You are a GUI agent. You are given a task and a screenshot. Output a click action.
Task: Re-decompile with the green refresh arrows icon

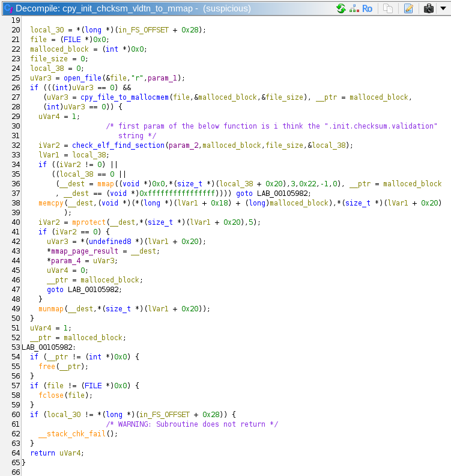pyautogui.click(x=341, y=8)
